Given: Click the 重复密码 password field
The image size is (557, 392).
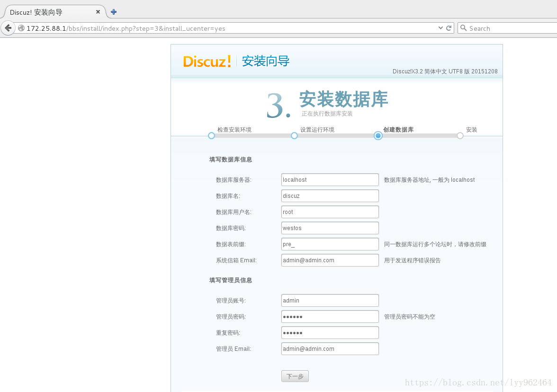Looking at the screenshot, I should (330, 333).
